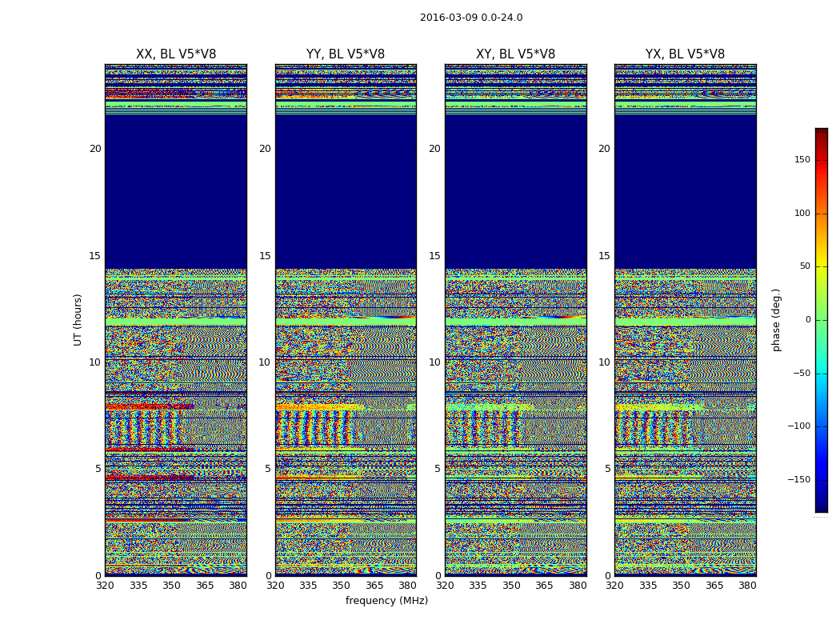Click the "365" x-tick under XY panel

544,586
